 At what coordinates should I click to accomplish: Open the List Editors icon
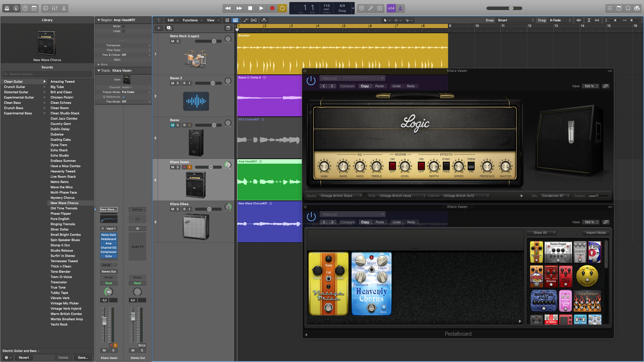click(610, 8)
